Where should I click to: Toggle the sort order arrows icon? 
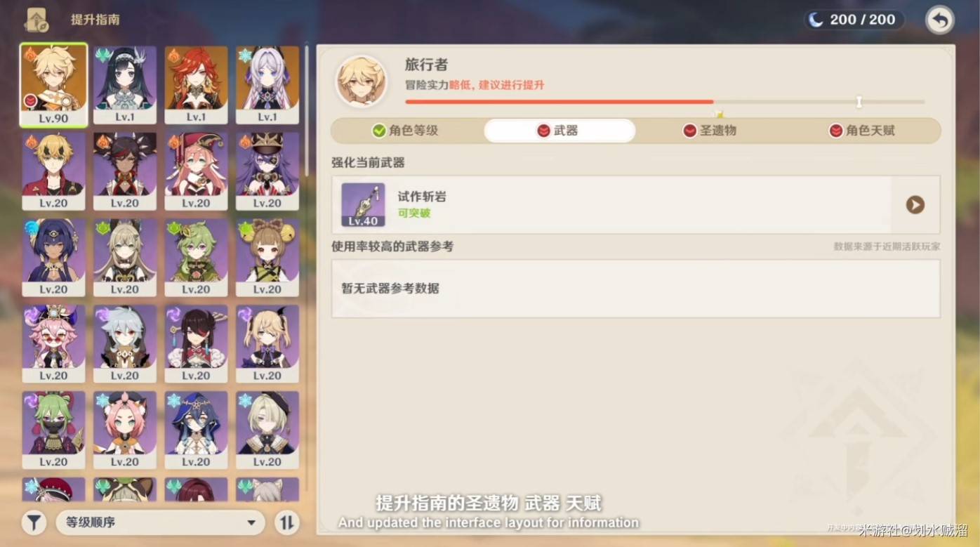click(286, 522)
